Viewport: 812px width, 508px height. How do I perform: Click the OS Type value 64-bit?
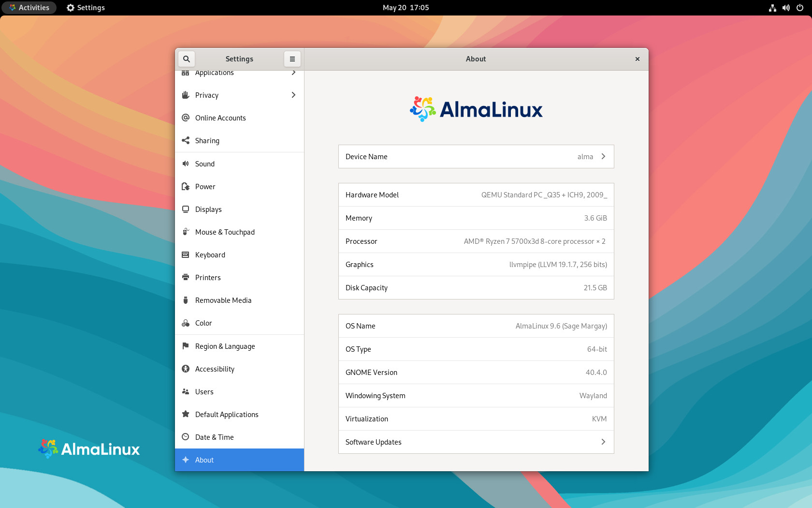[x=597, y=349]
